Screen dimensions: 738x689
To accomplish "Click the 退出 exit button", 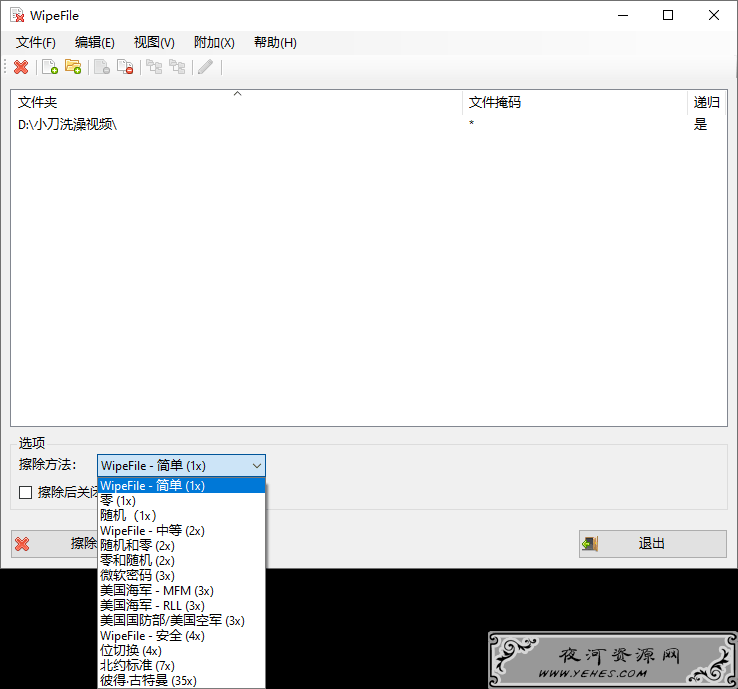I will click(x=653, y=544).
